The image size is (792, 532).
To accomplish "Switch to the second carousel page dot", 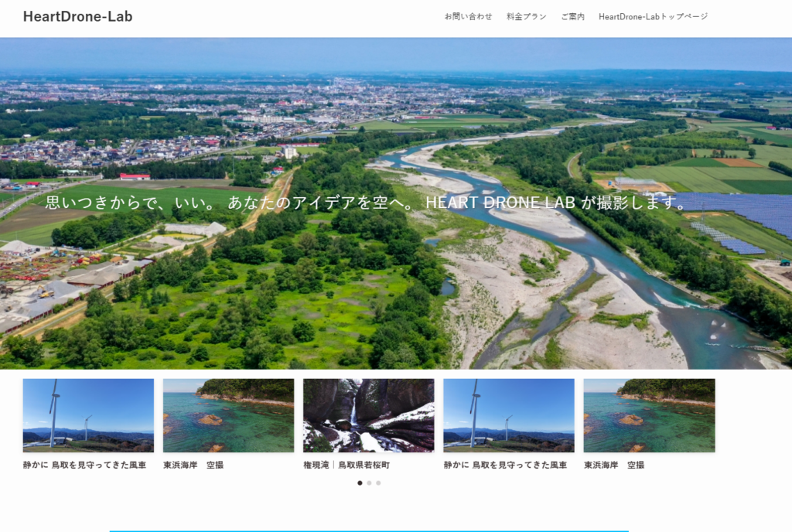I will pyautogui.click(x=369, y=483).
